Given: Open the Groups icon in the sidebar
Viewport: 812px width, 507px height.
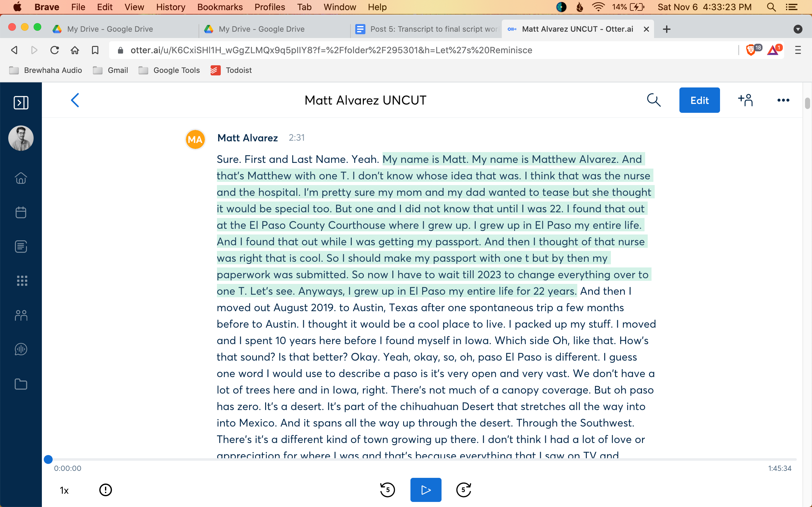Looking at the screenshot, I should point(21,315).
